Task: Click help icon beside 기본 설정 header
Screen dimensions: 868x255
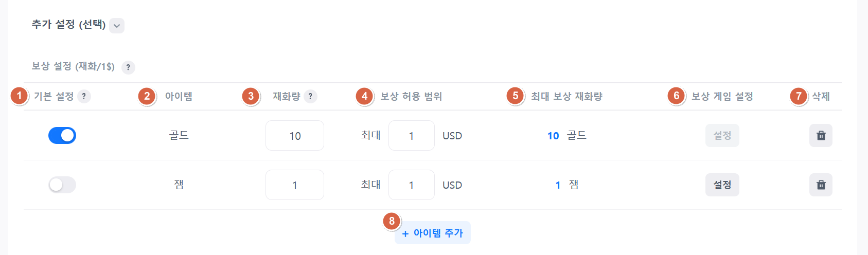Action: (84, 96)
